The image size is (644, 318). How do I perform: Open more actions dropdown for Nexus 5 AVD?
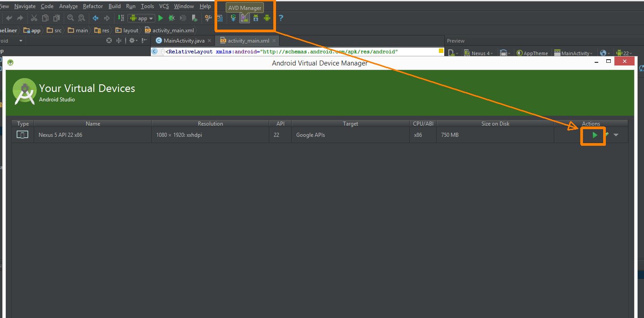[616, 135]
